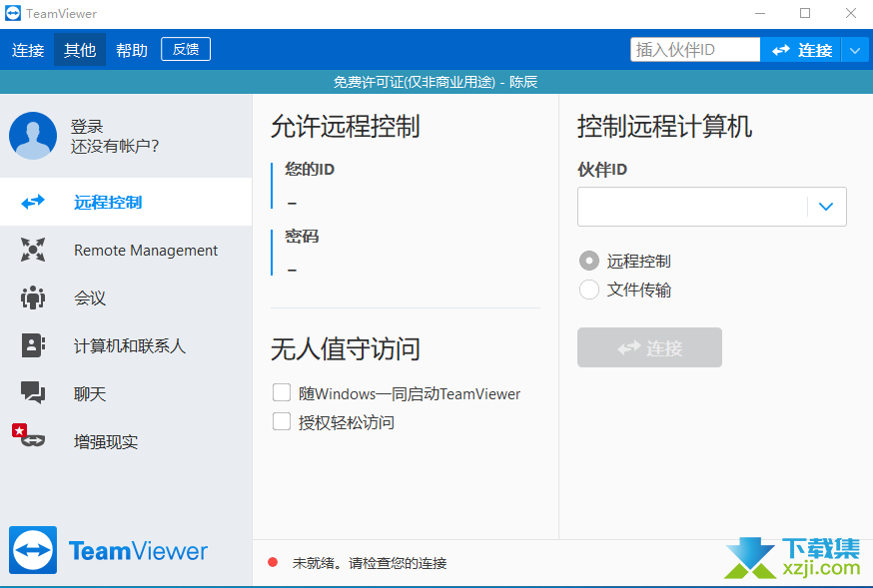Click the 您的ID label
Viewport: 873px width, 588px height.
310,169
